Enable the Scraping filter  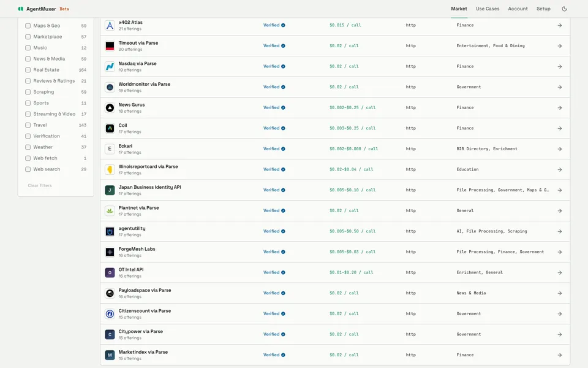[x=28, y=92]
